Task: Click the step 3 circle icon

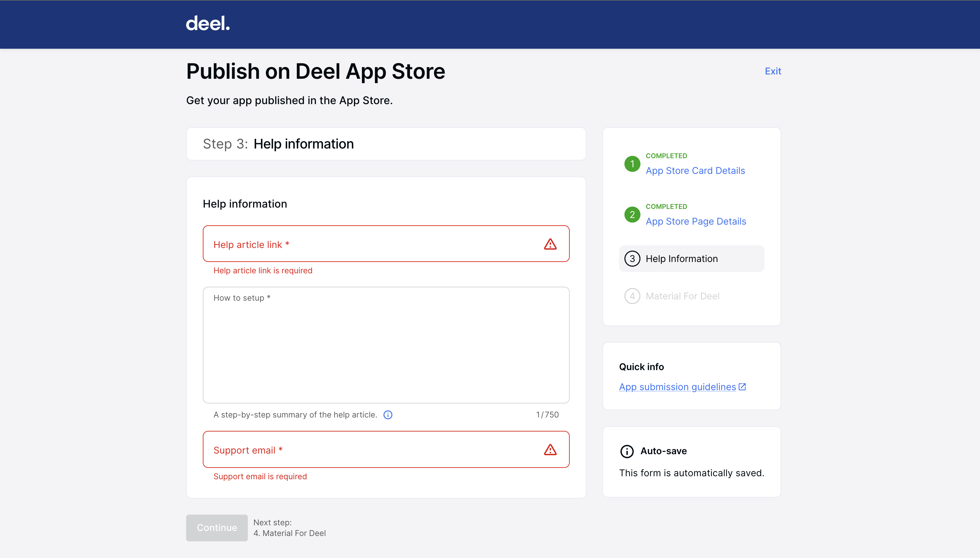Action: [632, 259]
